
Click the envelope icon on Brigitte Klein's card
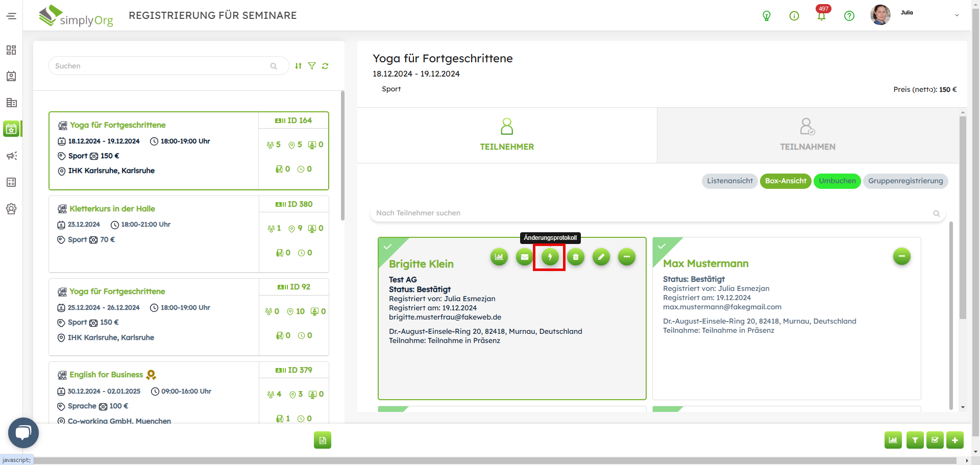coord(524,257)
